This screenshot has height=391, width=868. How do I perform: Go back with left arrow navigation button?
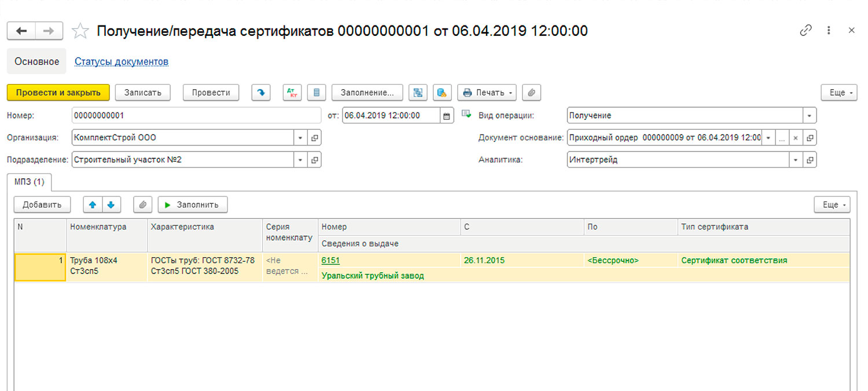[x=21, y=31]
